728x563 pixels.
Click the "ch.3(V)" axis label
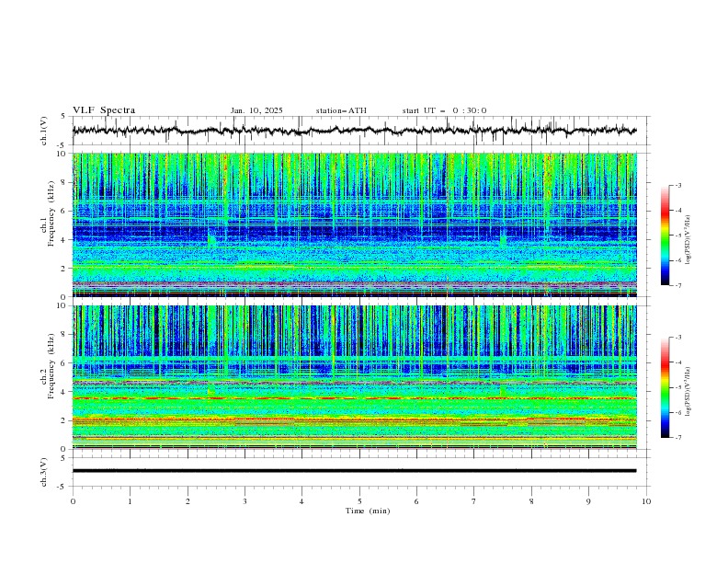[44, 472]
